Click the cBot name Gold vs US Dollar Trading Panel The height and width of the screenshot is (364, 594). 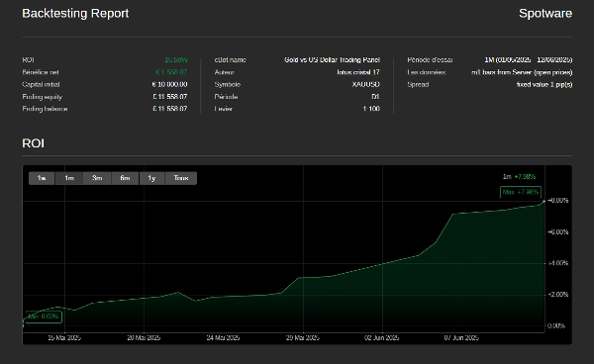332,59
